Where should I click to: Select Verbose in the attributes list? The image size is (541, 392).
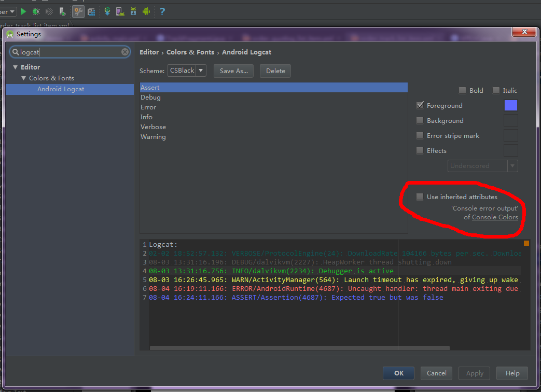153,127
